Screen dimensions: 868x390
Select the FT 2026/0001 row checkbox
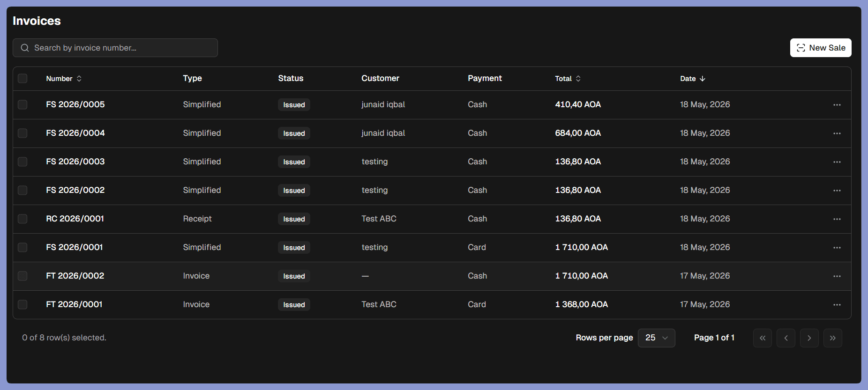click(x=22, y=304)
